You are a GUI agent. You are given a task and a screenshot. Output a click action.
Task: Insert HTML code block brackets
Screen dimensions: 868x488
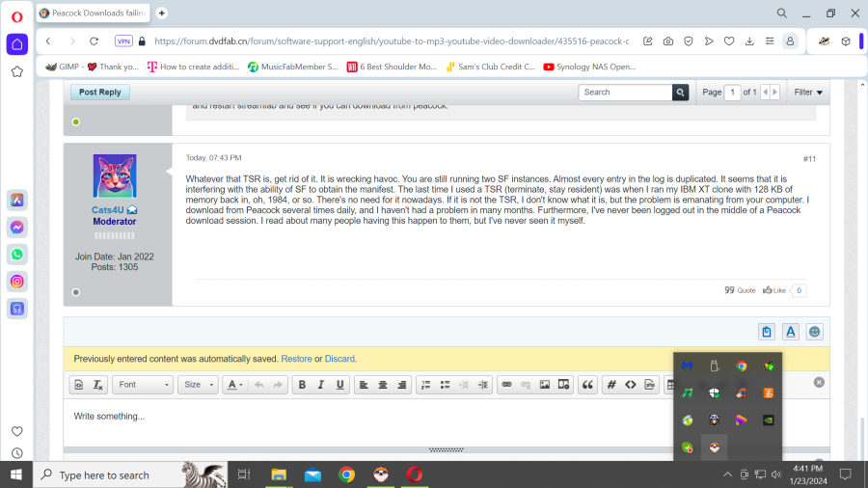coord(631,385)
